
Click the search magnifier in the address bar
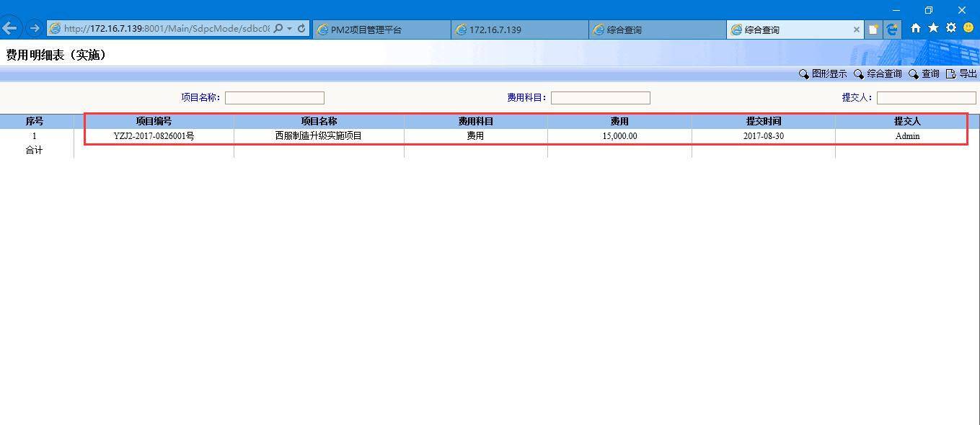(x=278, y=29)
